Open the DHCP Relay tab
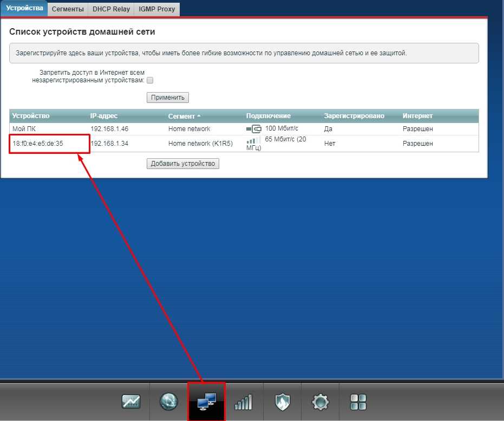The width and height of the screenshot is (504, 421). point(111,9)
